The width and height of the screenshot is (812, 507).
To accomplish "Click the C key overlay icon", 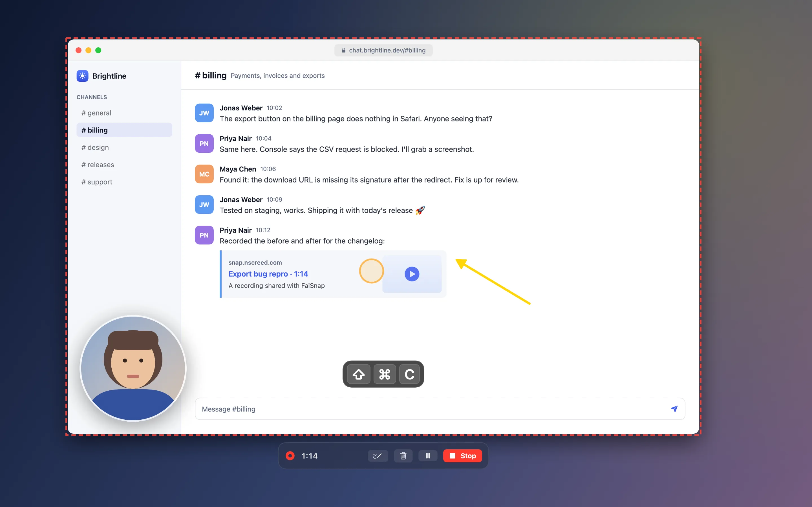I will pyautogui.click(x=409, y=374).
